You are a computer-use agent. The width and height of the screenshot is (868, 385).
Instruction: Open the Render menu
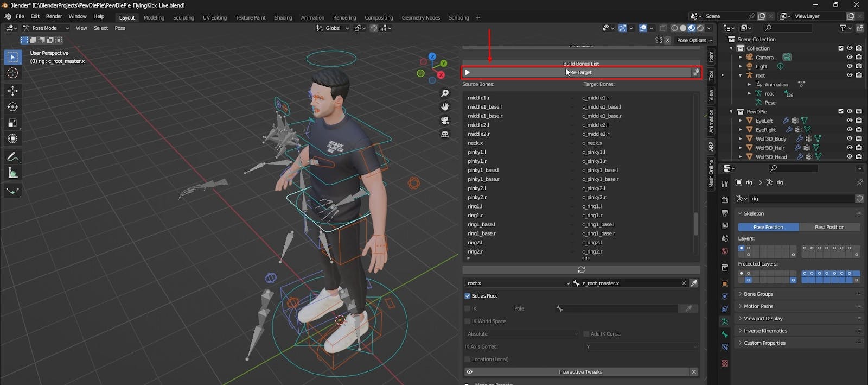pyautogui.click(x=54, y=16)
